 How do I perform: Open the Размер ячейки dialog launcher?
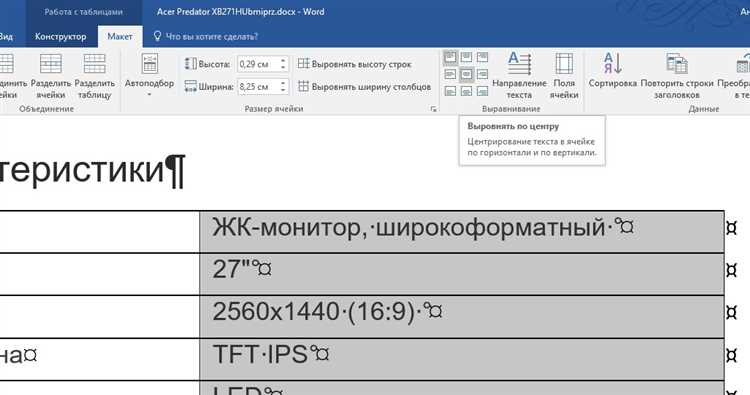pyautogui.click(x=433, y=109)
